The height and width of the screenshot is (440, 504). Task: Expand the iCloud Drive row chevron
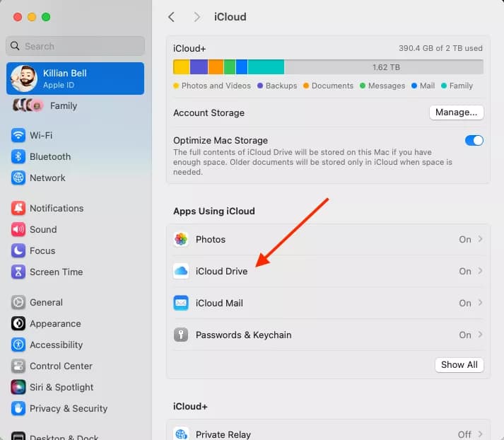coord(480,271)
